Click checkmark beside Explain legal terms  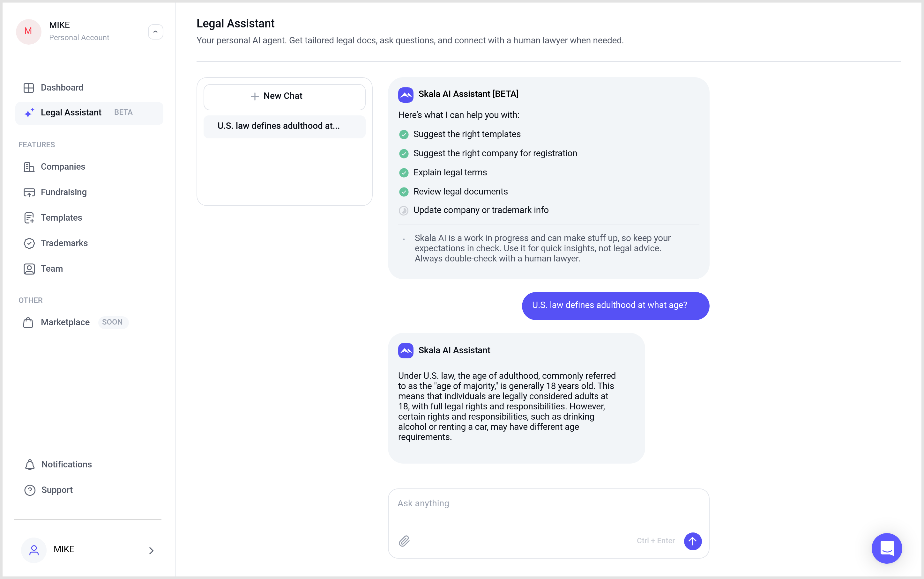pyautogui.click(x=404, y=173)
